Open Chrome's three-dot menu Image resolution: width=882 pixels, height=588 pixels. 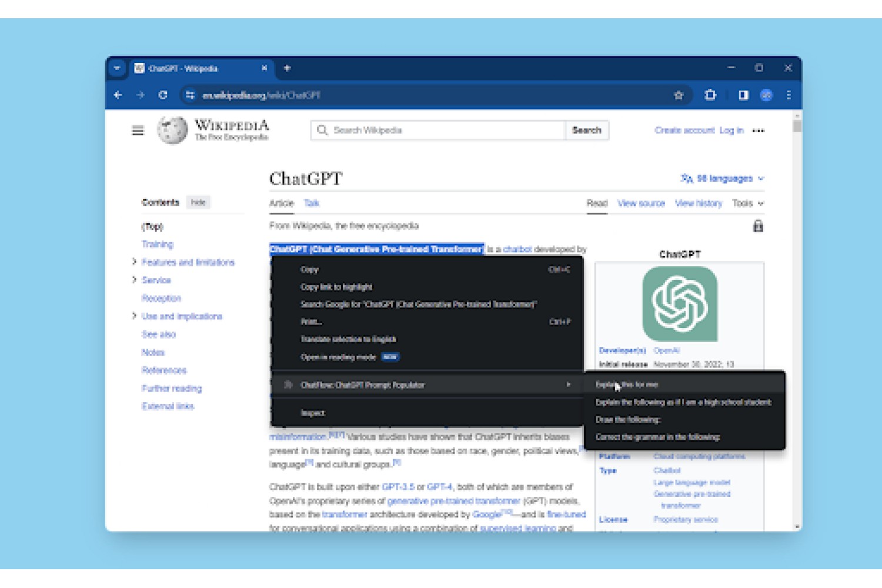point(789,95)
